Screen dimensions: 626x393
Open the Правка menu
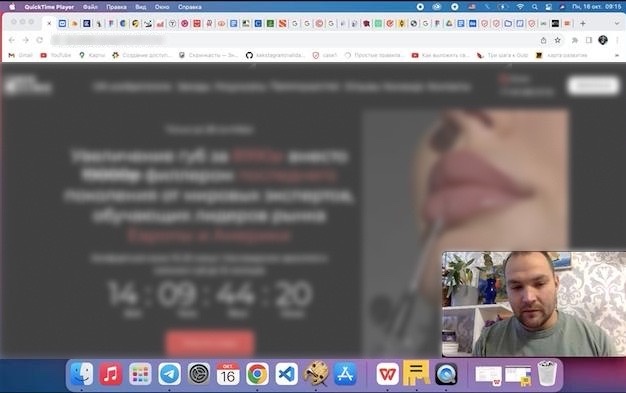point(116,7)
